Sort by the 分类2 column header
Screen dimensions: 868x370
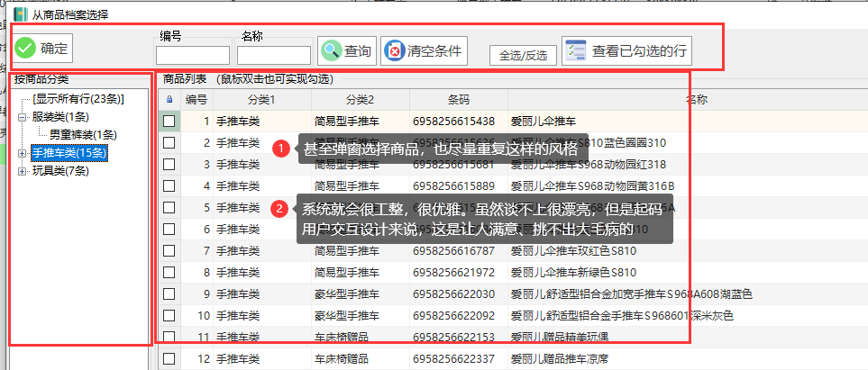pyautogui.click(x=361, y=100)
